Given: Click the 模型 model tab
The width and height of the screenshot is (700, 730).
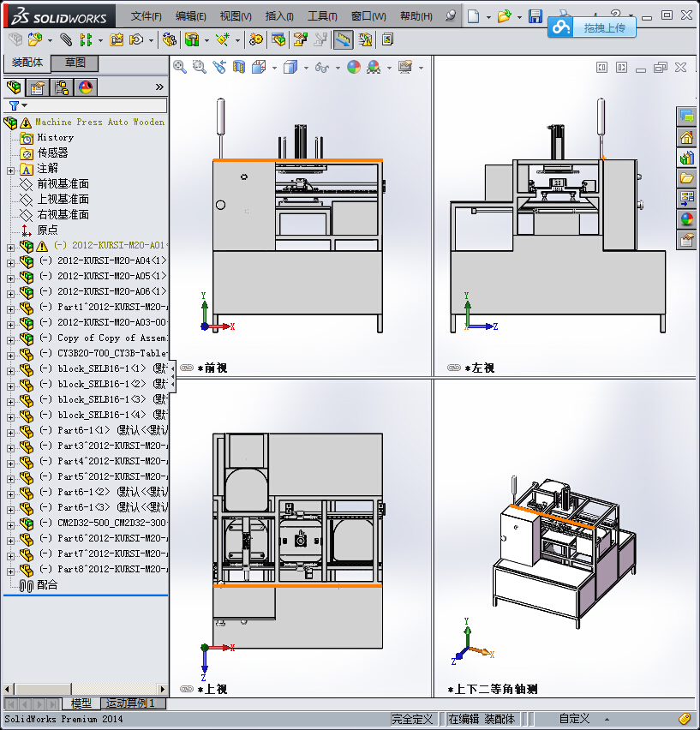Looking at the screenshot, I should [81, 703].
